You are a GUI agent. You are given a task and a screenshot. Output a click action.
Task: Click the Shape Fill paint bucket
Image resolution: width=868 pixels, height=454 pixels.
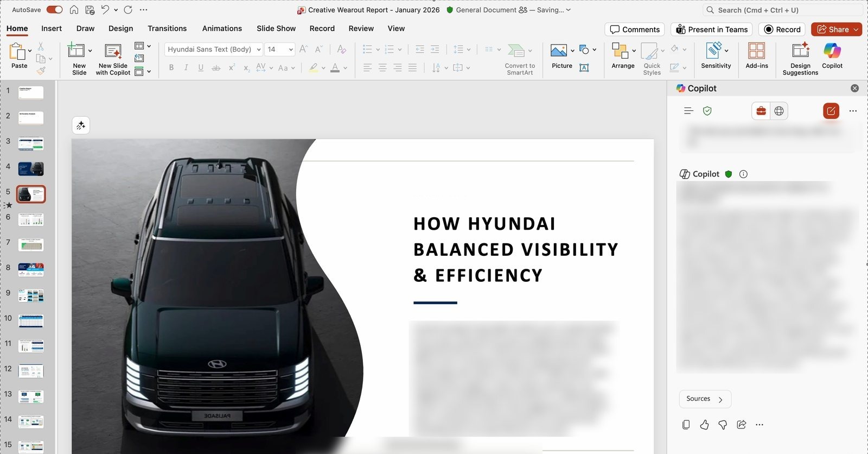click(x=674, y=49)
